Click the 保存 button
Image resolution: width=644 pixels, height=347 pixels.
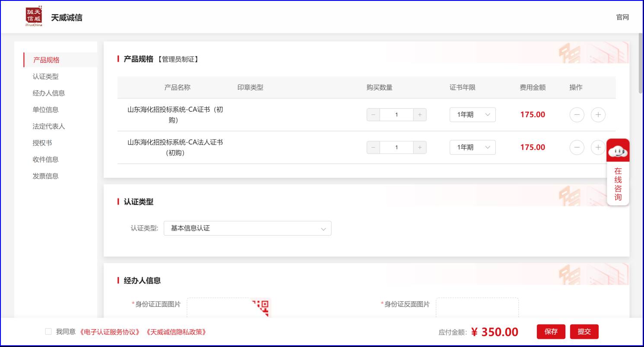click(551, 331)
